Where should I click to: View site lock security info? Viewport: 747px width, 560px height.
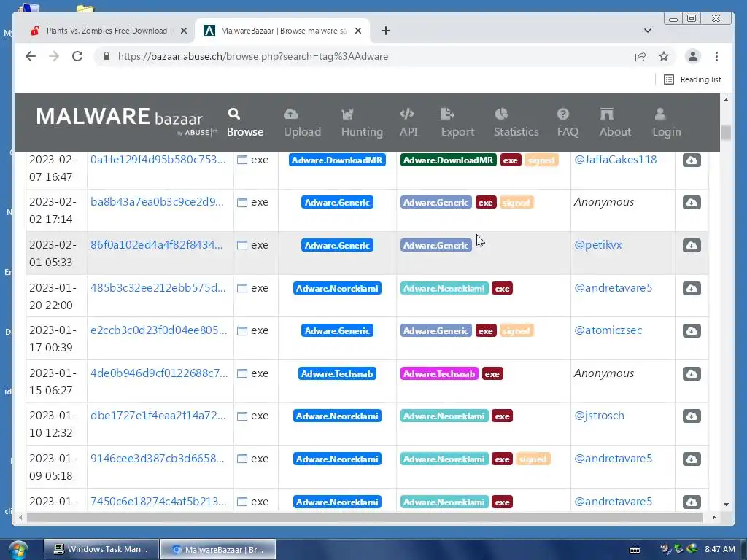107,56
